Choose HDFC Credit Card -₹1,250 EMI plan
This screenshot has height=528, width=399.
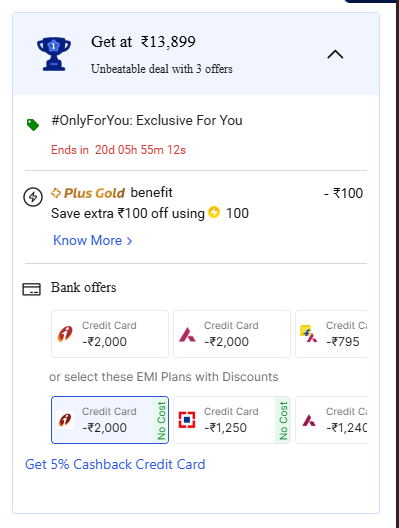pyautogui.click(x=232, y=420)
